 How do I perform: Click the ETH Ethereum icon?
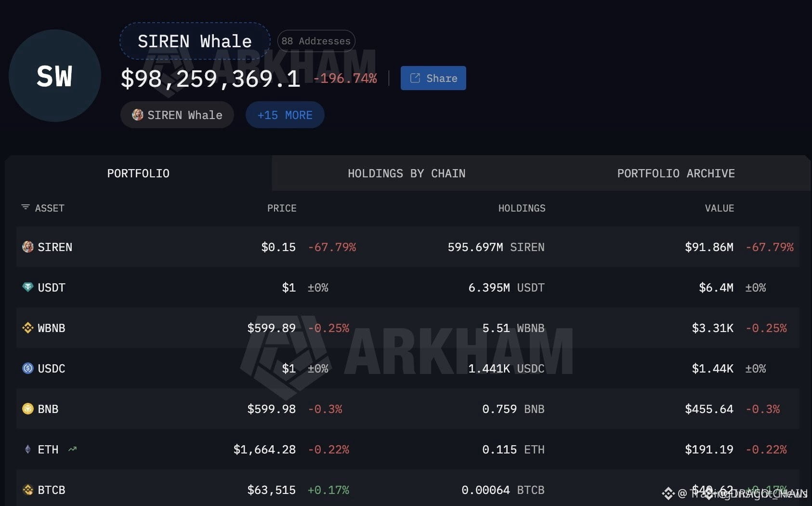pos(28,449)
